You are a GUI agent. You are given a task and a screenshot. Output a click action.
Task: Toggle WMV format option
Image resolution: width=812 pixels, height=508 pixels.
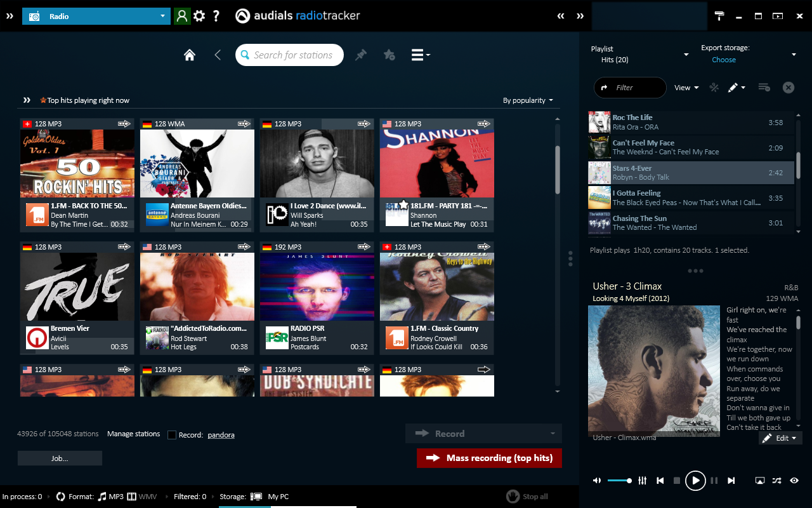[x=142, y=497]
